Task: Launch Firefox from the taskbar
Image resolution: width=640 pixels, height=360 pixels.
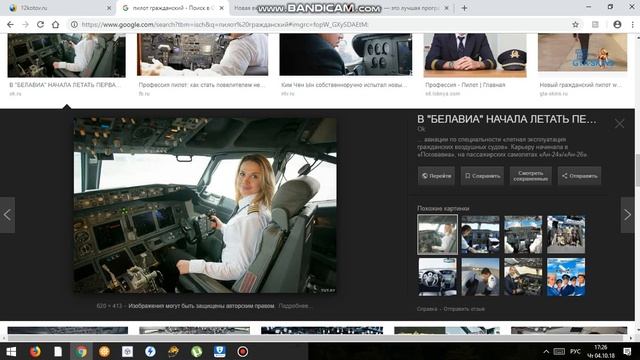Action: (x=35, y=351)
